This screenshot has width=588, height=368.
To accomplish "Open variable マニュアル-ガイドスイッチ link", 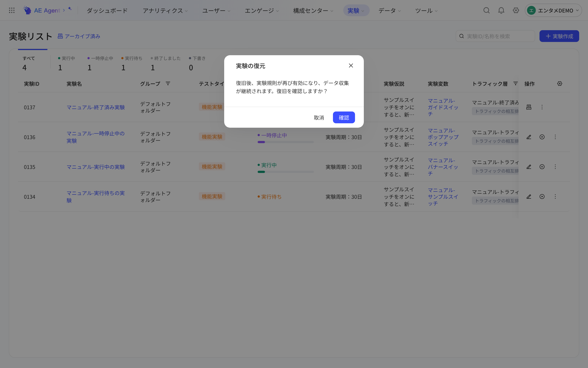I will pyautogui.click(x=443, y=107).
